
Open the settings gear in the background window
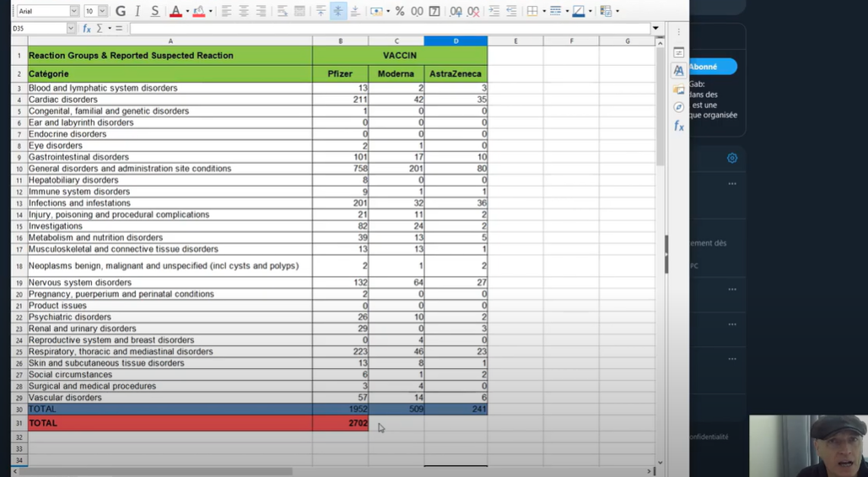[732, 159]
